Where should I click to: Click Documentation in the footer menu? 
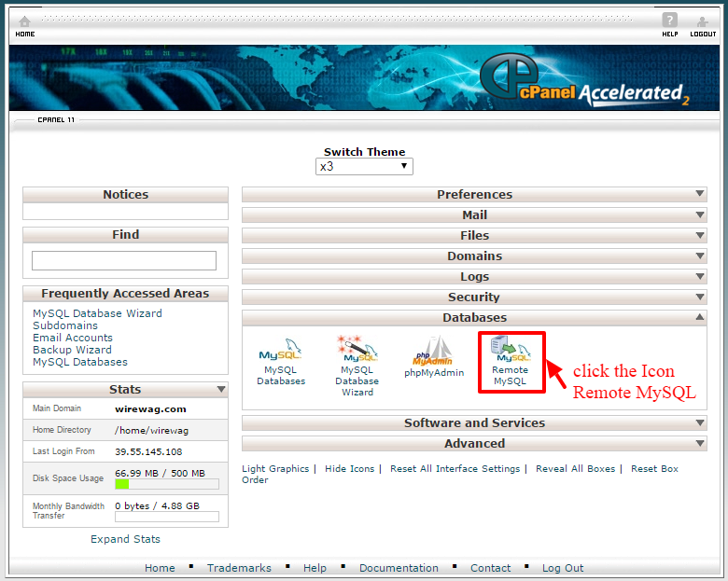pyautogui.click(x=399, y=568)
